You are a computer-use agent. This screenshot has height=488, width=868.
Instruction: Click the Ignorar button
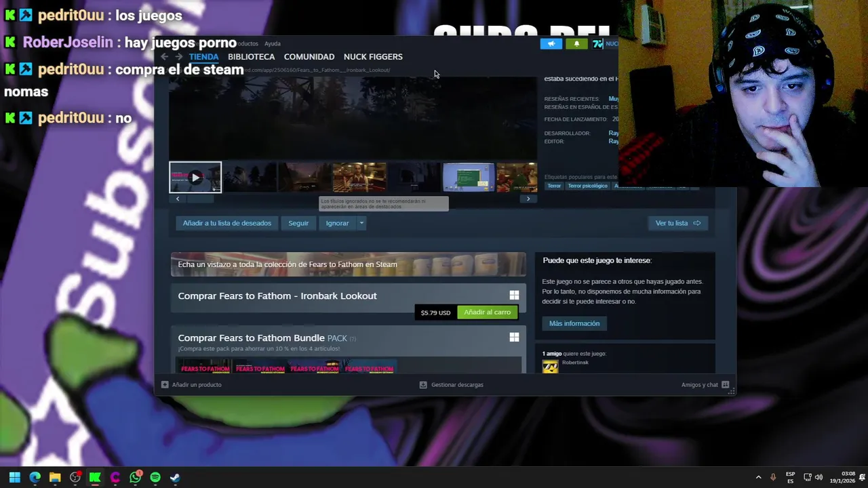337,223
